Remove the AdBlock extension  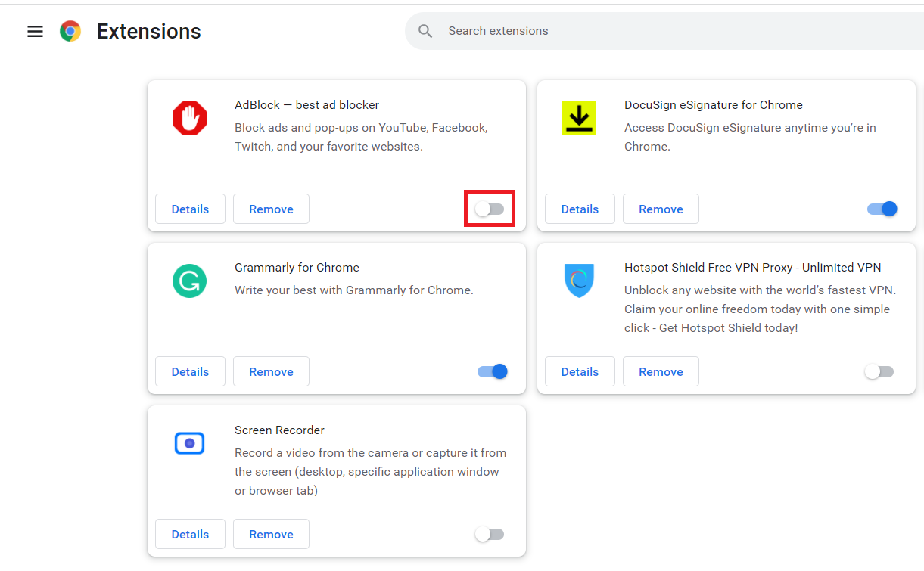[x=271, y=209]
